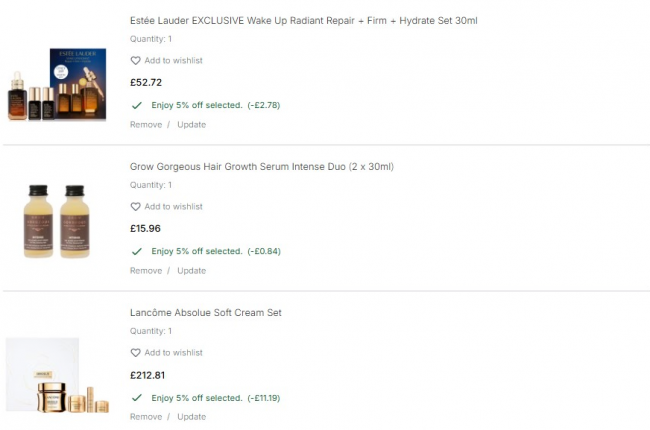Click heart icon for Grow Gorgeous serum
Image resolution: width=650 pixels, height=430 pixels.
pyautogui.click(x=136, y=207)
